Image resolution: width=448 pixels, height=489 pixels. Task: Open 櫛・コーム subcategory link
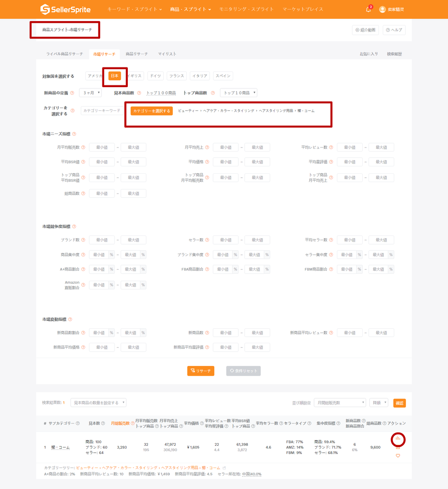point(60,447)
